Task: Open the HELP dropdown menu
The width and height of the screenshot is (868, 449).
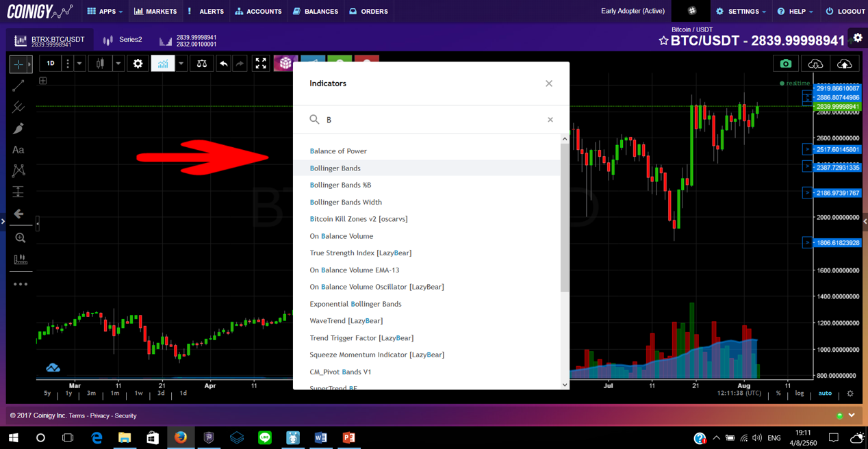Action: pyautogui.click(x=795, y=11)
